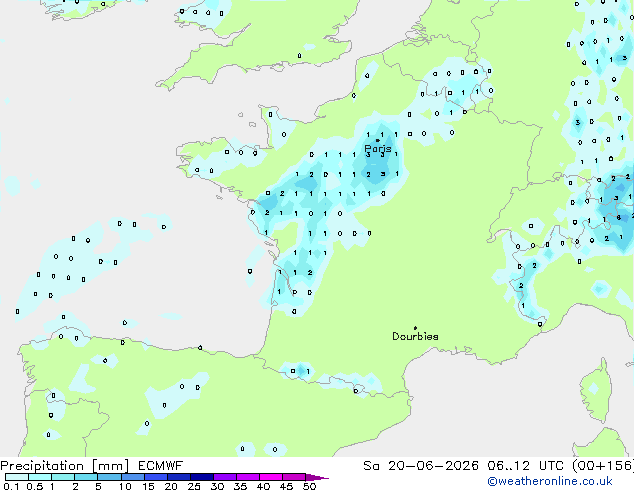Select the Dourbies location dot marker
The height and width of the screenshot is (490, 634).
click(415, 328)
